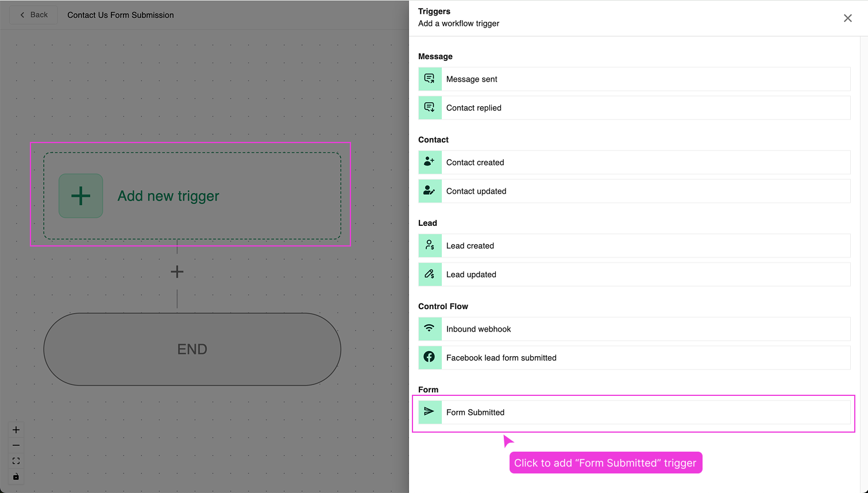Click the plus connector below the trigger
The width and height of the screenshot is (868, 493).
point(177,271)
